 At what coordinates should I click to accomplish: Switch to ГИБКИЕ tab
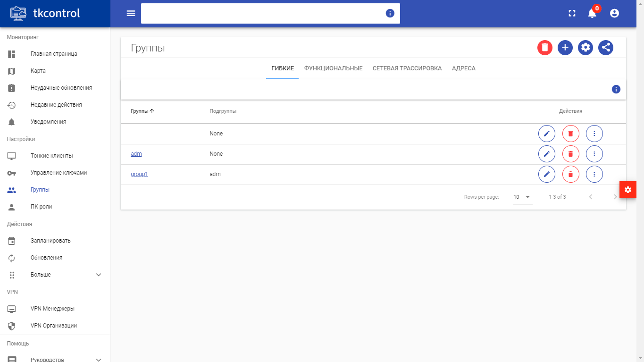pyautogui.click(x=283, y=68)
